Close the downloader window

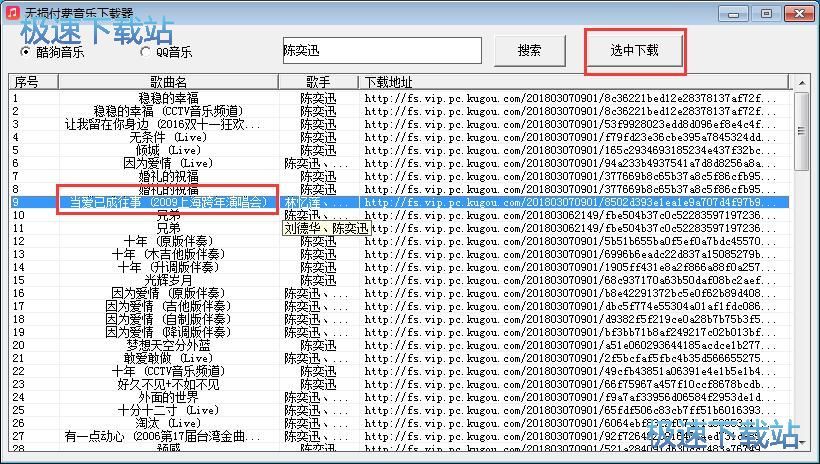799,13
